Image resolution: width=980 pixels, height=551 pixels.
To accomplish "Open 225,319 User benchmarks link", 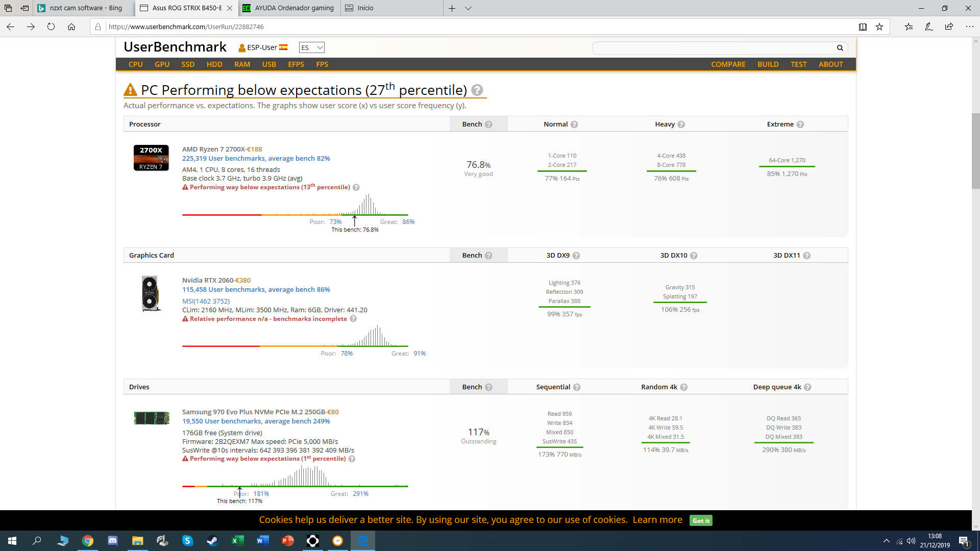I will pos(256,159).
